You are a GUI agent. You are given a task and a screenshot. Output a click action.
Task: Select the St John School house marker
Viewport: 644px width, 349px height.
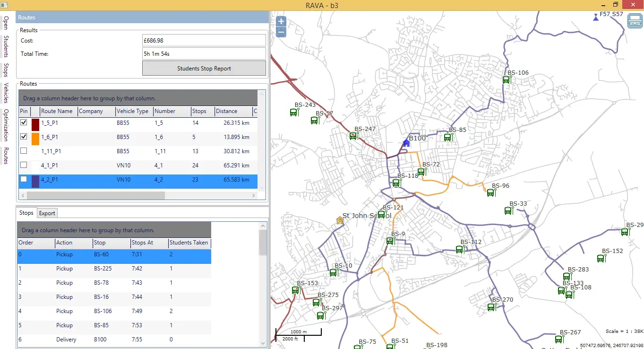point(340,220)
